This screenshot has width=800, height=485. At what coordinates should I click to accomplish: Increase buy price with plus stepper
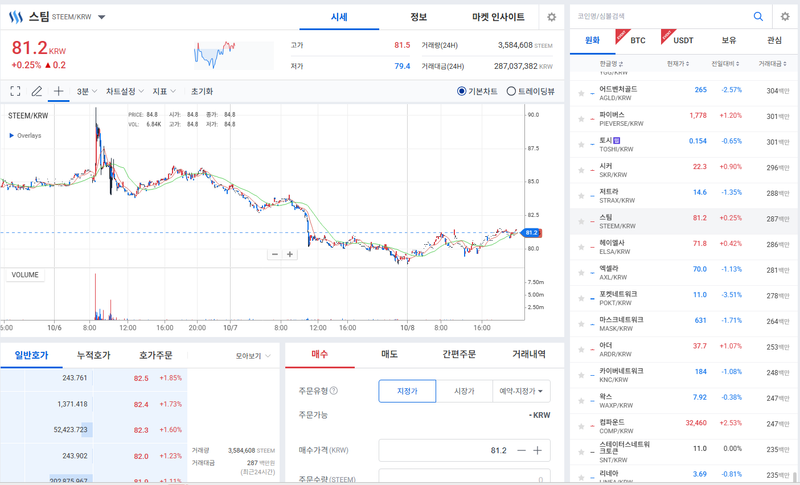(x=537, y=450)
